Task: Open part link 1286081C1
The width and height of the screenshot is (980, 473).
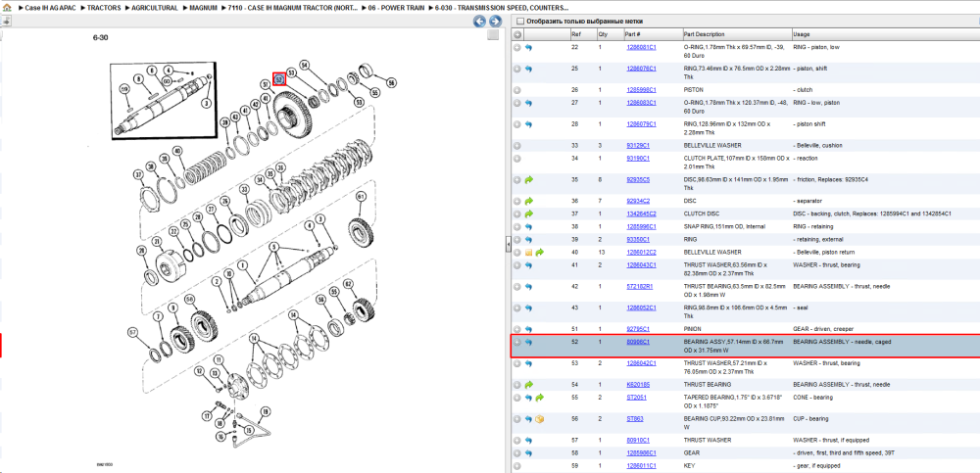Action: 641,47
